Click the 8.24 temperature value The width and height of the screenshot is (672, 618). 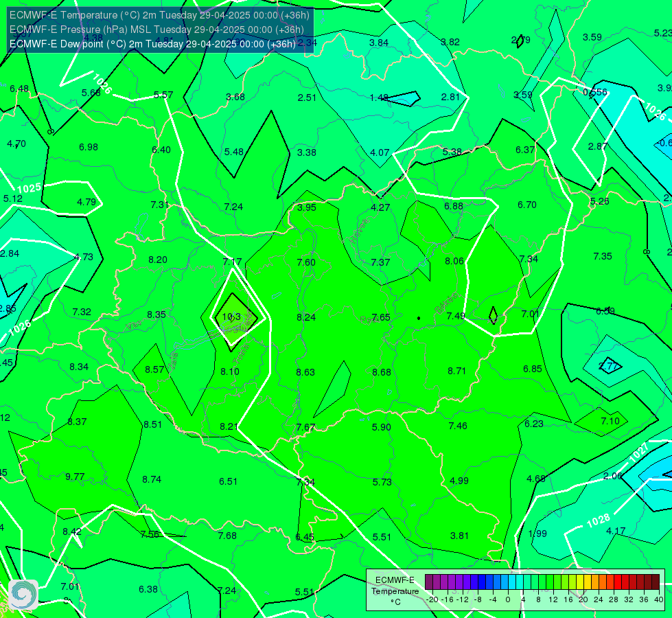pos(306,317)
